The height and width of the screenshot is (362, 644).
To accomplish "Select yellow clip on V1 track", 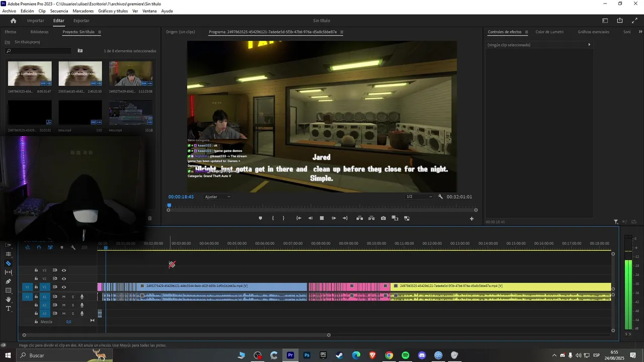I will 501,286.
